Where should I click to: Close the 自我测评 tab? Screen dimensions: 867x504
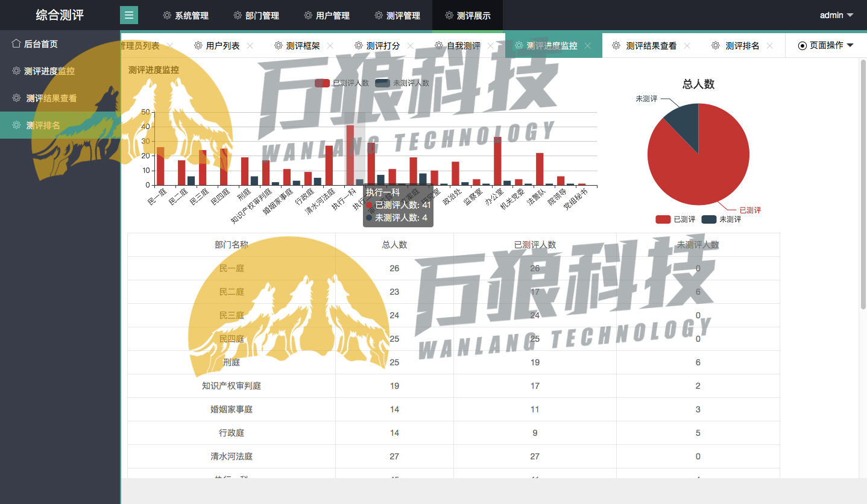(491, 46)
